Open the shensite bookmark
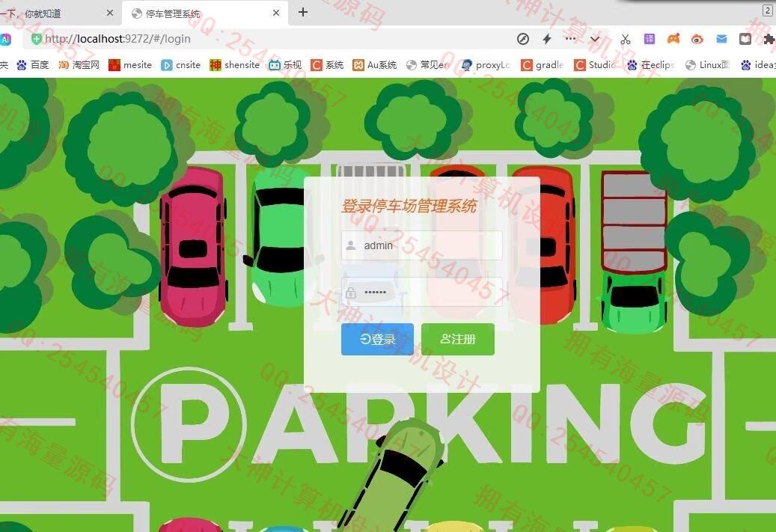Viewport: 776px width, 532px height. click(235, 65)
